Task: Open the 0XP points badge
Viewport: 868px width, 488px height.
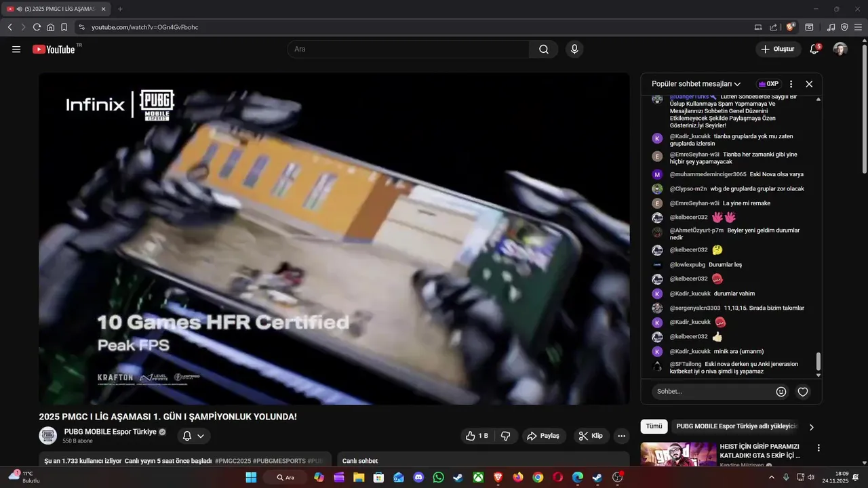Action: click(768, 84)
